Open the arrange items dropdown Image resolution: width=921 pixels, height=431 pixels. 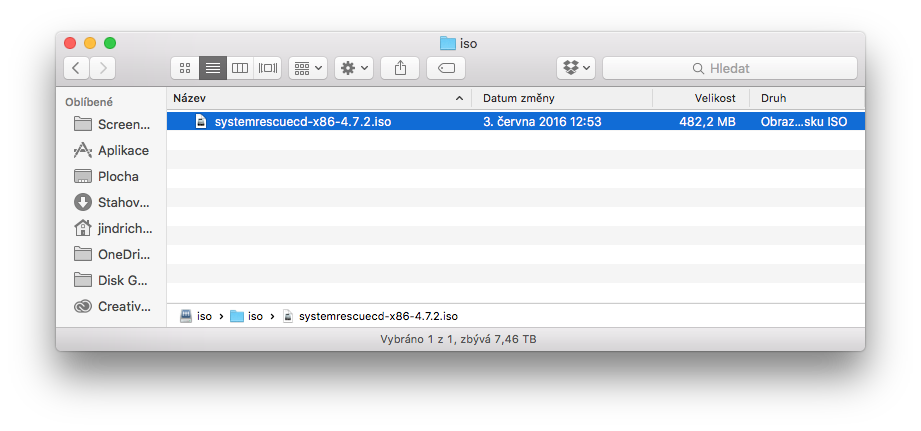308,68
